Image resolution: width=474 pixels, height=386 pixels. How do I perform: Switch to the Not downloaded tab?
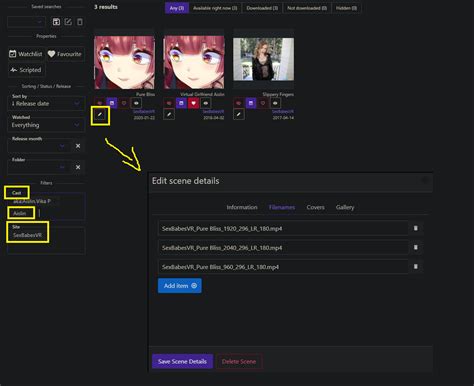pyautogui.click(x=307, y=8)
